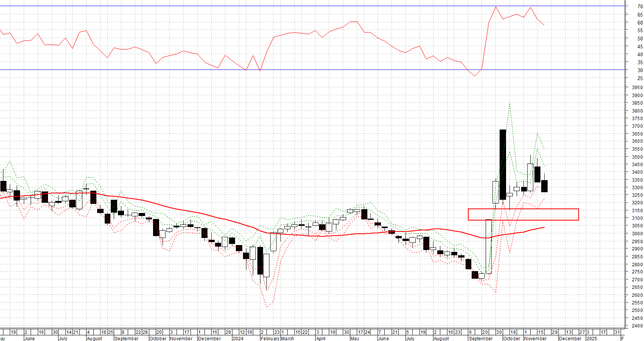Click the 3700 price axis label
This screenshot has height=341, width=644.
click(x=637, y=126)
